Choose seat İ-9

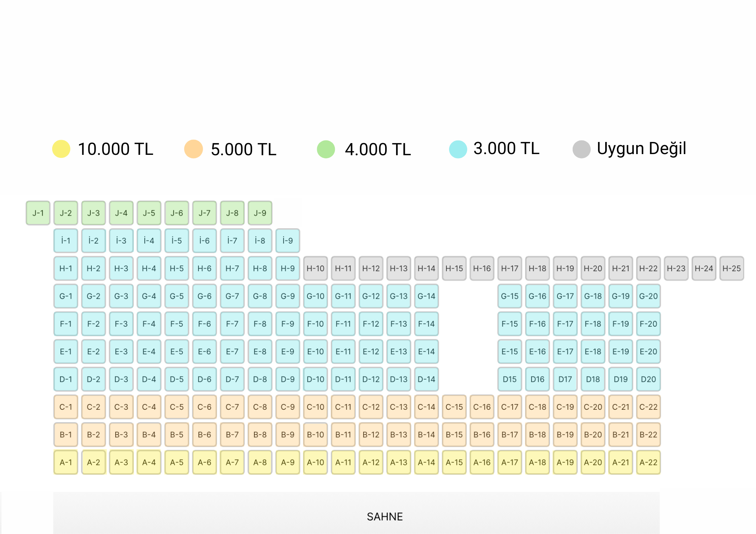point(288,241)
